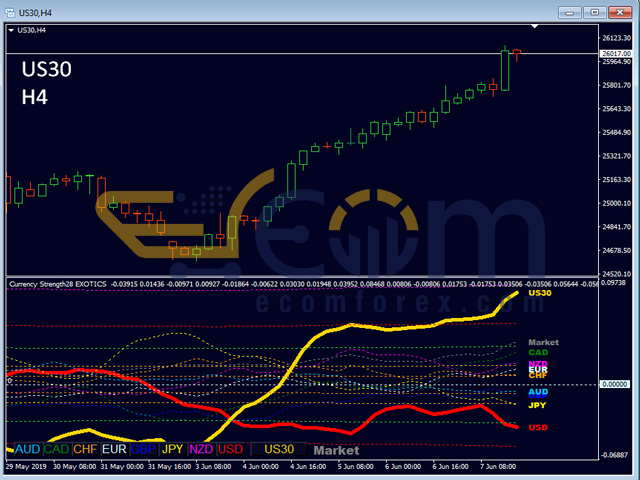
Task: Click the -0.06887 indicator scale value
Action: (614, 455)
